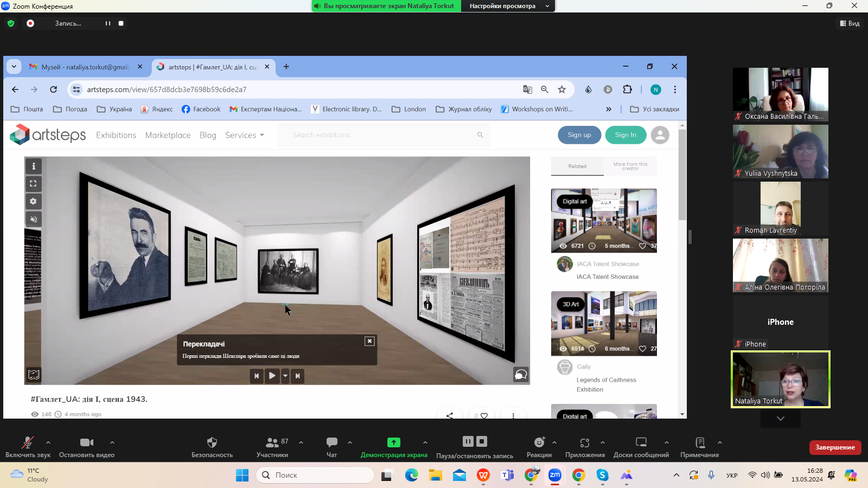
Task: Skip to next guided tour stop
Action: point(297,376)
